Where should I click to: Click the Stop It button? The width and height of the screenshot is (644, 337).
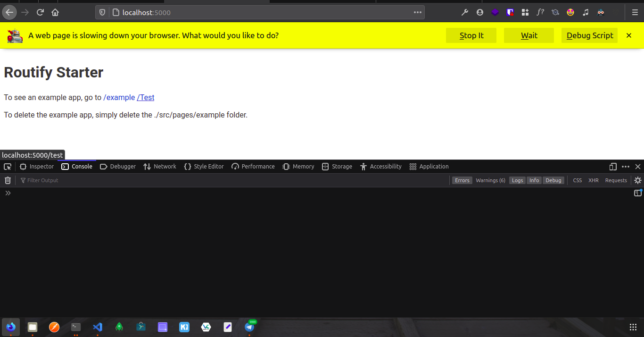471,35
